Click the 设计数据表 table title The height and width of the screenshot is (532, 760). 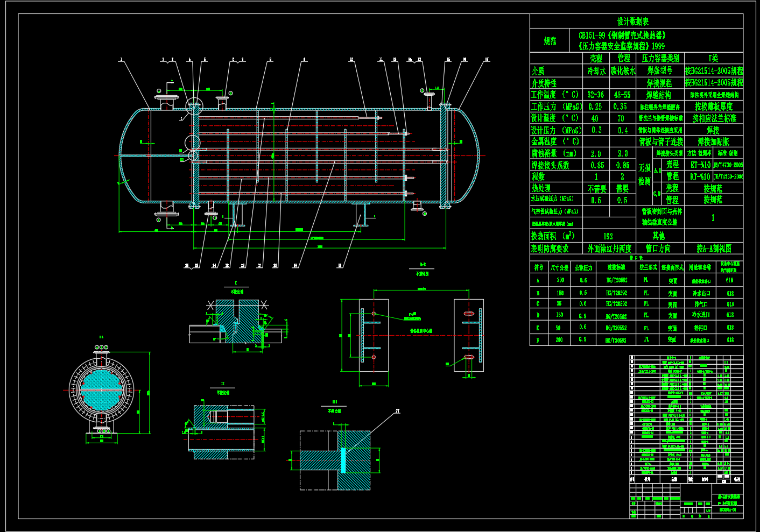point(632,22)
